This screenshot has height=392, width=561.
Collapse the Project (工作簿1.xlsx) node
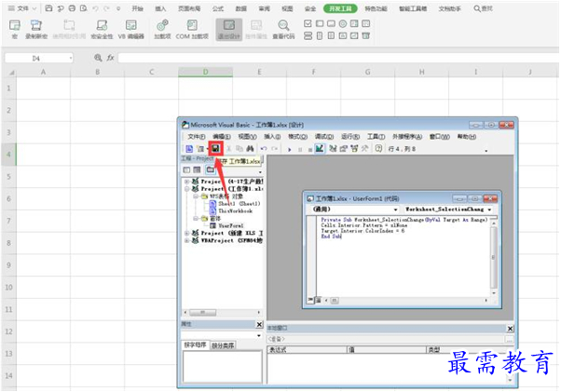pos(186,189)
